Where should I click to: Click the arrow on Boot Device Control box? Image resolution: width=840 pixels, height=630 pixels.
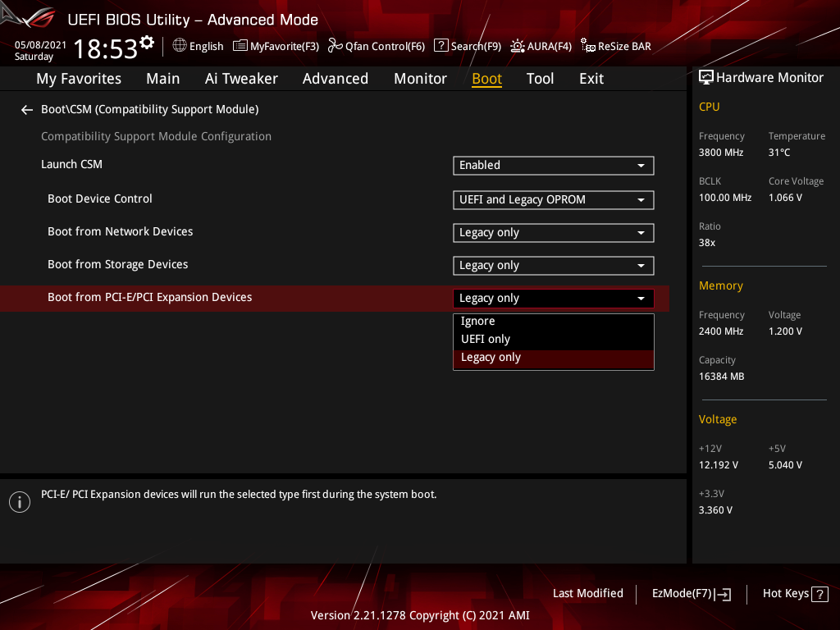(641, 200)
